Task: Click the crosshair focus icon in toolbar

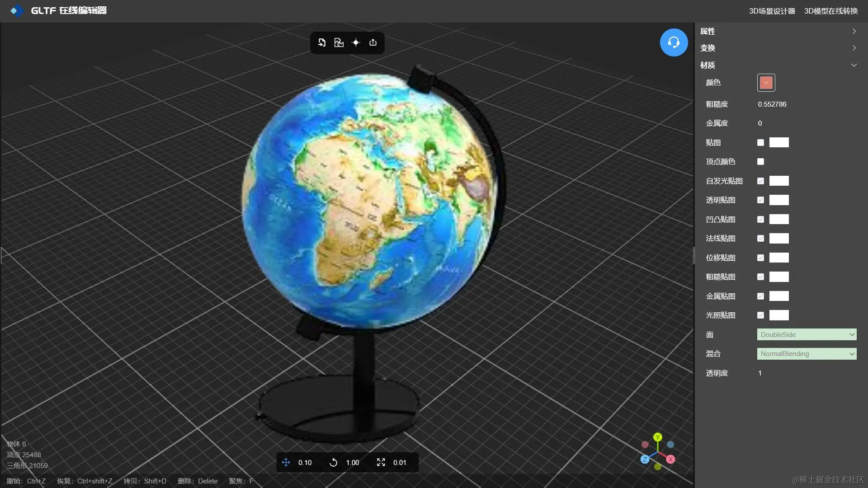Action: point(356,42)
